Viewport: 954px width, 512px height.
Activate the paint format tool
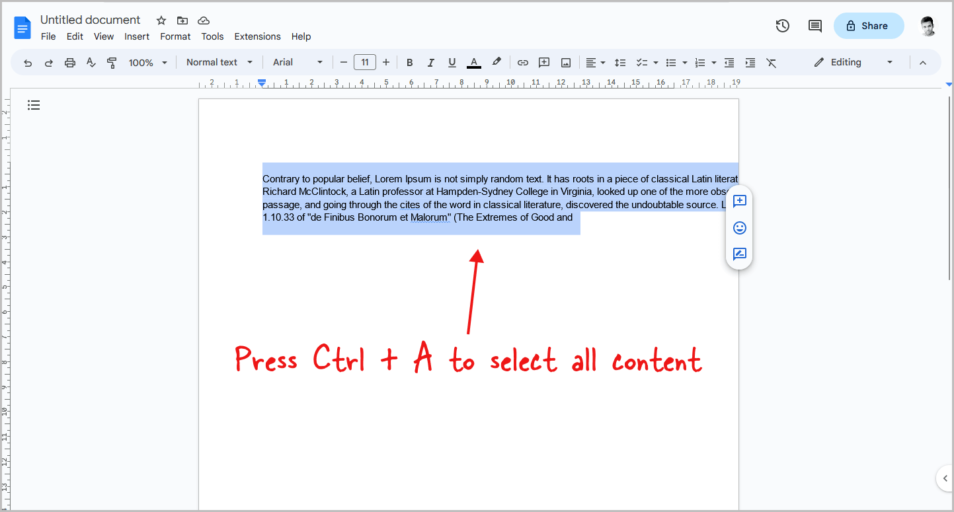[x=112, y=63]
